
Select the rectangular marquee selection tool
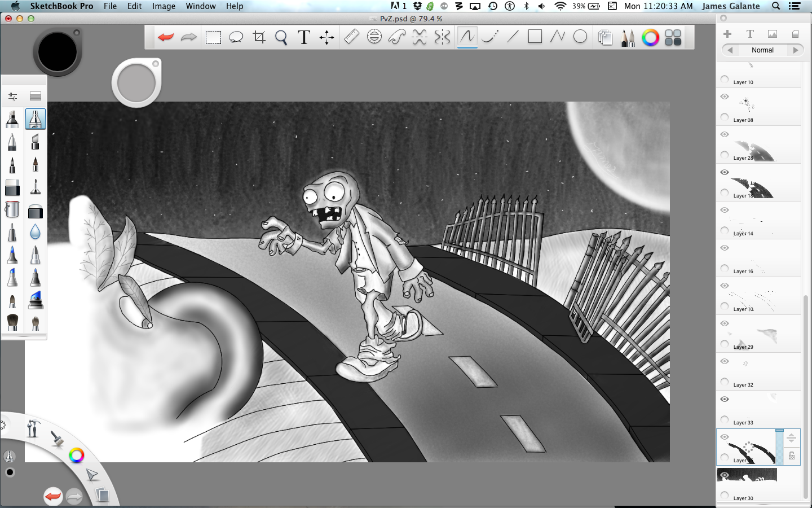pos(213,38)
